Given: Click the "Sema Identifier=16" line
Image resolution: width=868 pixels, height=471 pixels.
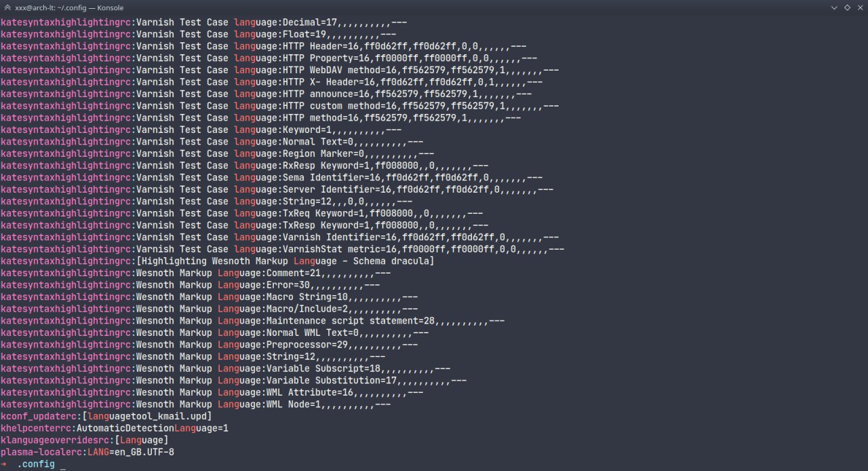Looking at the screenshot, I should pos(271,178).
